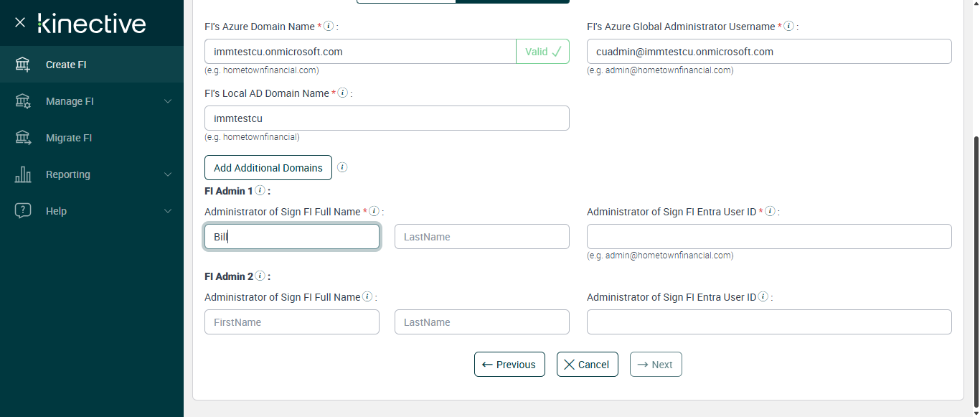Screen dimensions: 980x417
Task: Click the Migrate FI sidebar icon
Action: click(23, 138)
